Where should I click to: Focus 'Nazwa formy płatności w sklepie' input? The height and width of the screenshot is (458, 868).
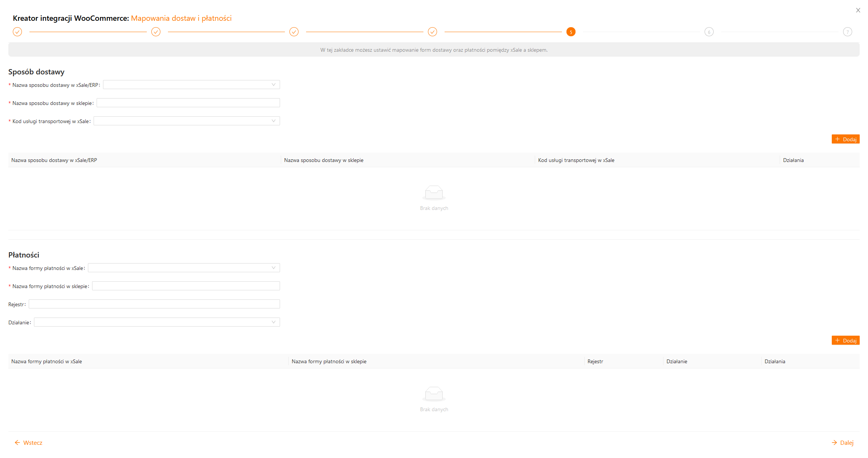186,286
